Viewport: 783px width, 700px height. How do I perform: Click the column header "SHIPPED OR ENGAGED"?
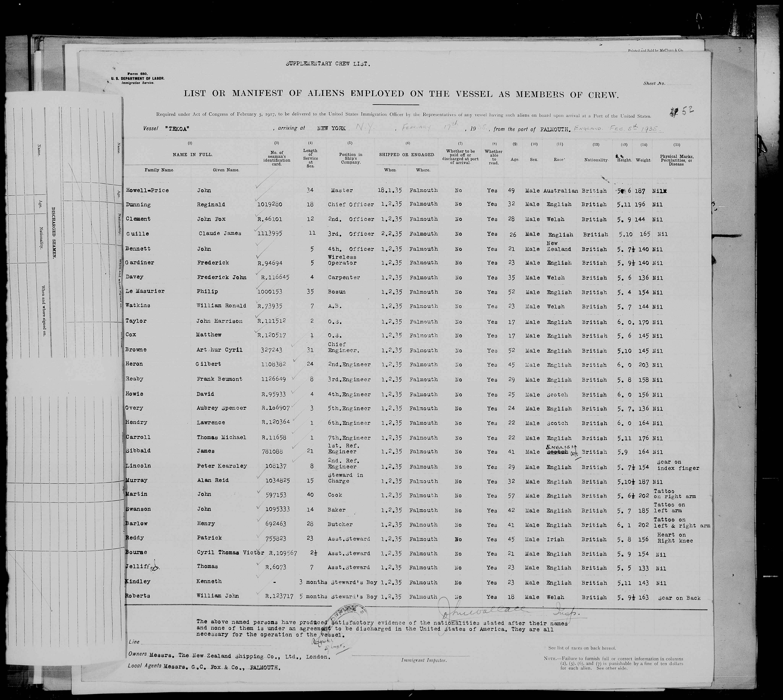pos(407,155)
